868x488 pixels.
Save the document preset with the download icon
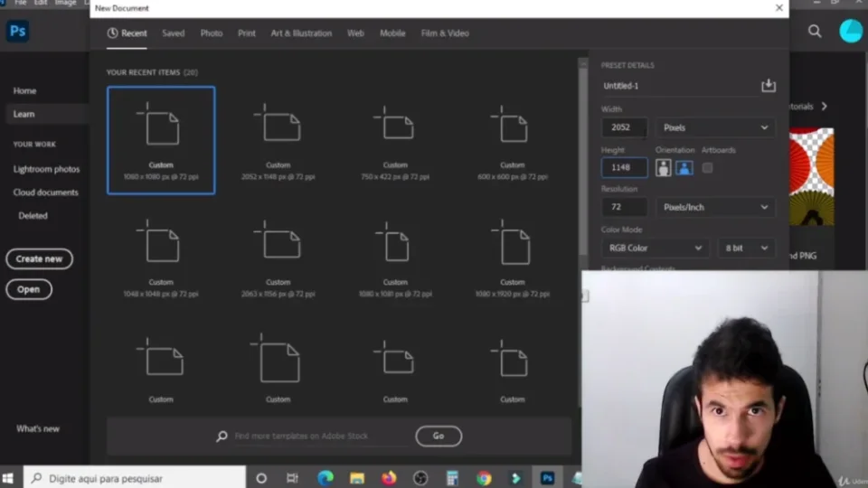(768, 85)
